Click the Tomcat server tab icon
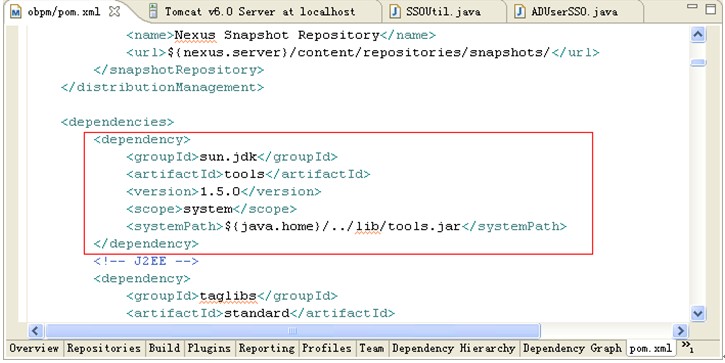Viewport: 725px width, 363px height. coord(154,12)
